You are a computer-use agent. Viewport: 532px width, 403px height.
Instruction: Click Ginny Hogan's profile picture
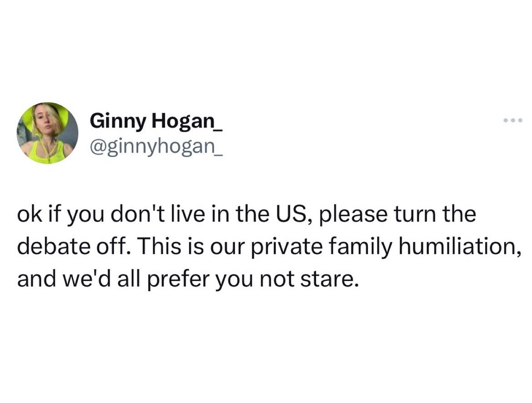point(48,133)
